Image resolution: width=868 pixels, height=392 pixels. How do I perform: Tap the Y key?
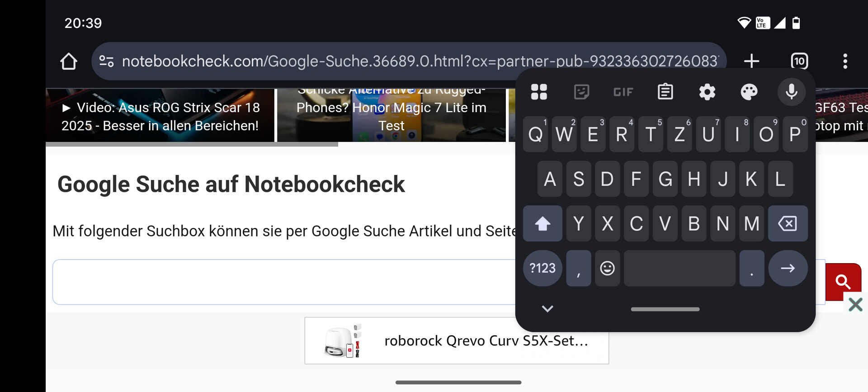click(x=579, y=223)
